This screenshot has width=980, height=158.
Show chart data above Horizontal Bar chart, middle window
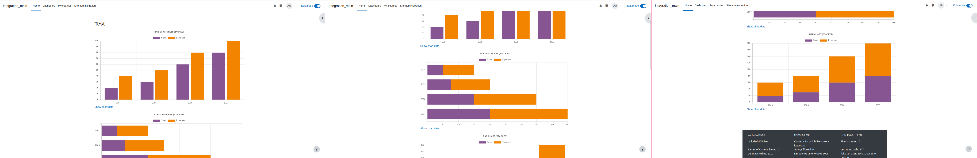[x=430, y=46]
